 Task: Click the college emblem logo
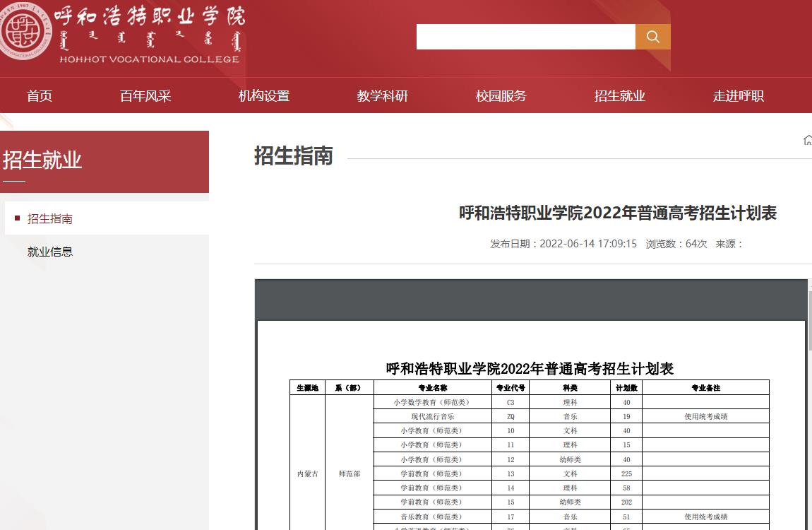[25, 30]
